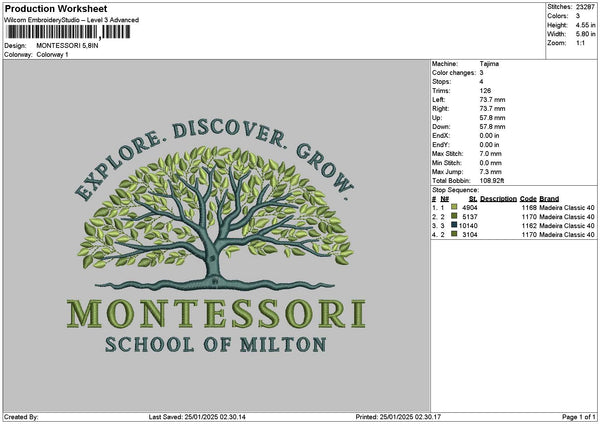Click 'Madeira Classic 40' in the 1168 row
The image size is (600, 424).
[567, 208]
